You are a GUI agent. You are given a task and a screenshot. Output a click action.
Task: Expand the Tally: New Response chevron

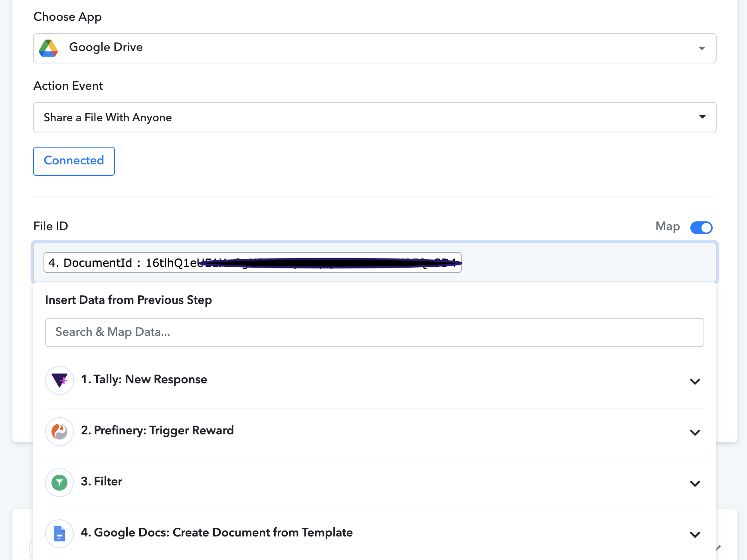[695, 381]
